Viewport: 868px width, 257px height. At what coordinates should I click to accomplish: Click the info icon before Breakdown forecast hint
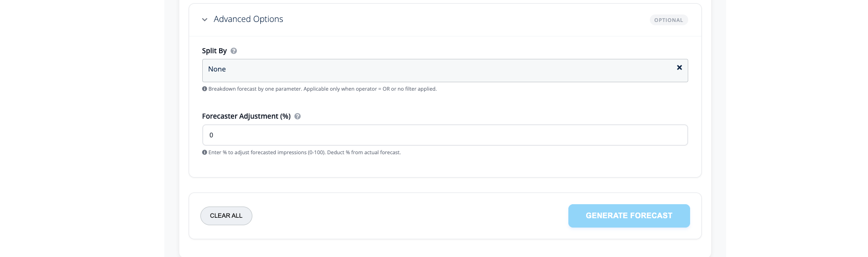tap(205, 89)
